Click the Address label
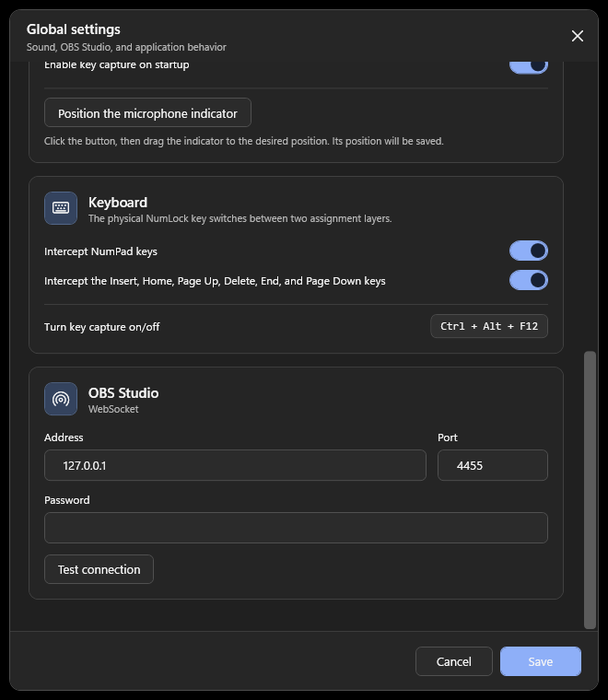 coord(64,437)
